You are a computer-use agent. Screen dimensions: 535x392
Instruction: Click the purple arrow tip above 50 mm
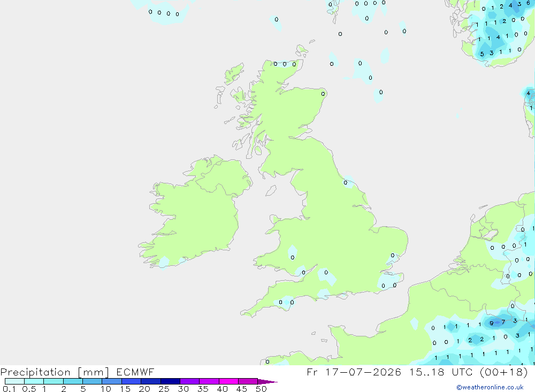pyautogui.click(x=267, y=382)
